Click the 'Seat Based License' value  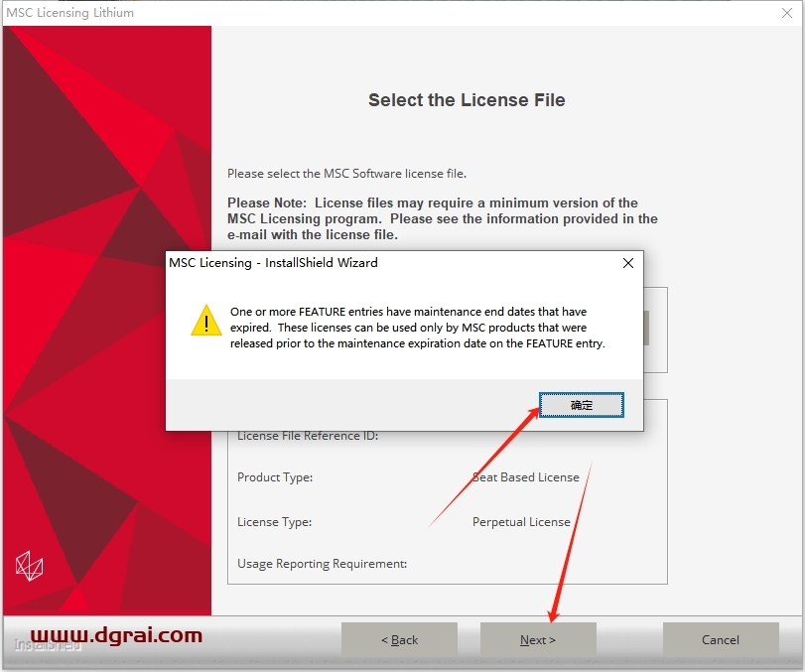coord(526,477)
